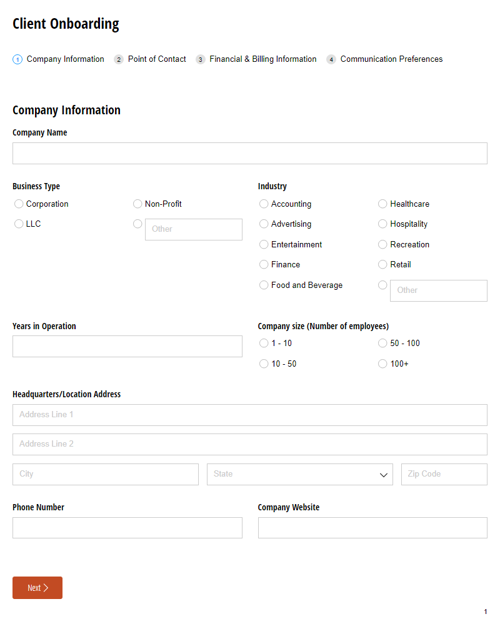Select Food and Beverage industry option
The height and width of the screenshot is (629, 500).
point(264,285)
